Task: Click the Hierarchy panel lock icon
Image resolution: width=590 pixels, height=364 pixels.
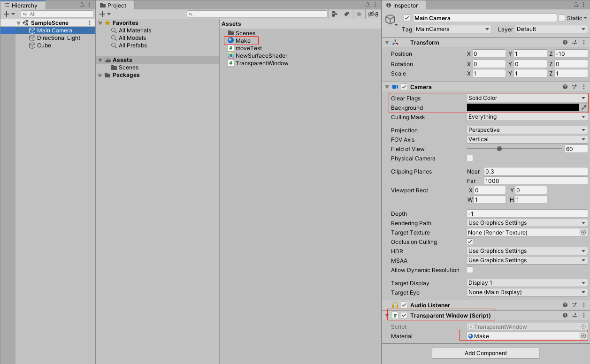Action: click(x=82, y=5)
